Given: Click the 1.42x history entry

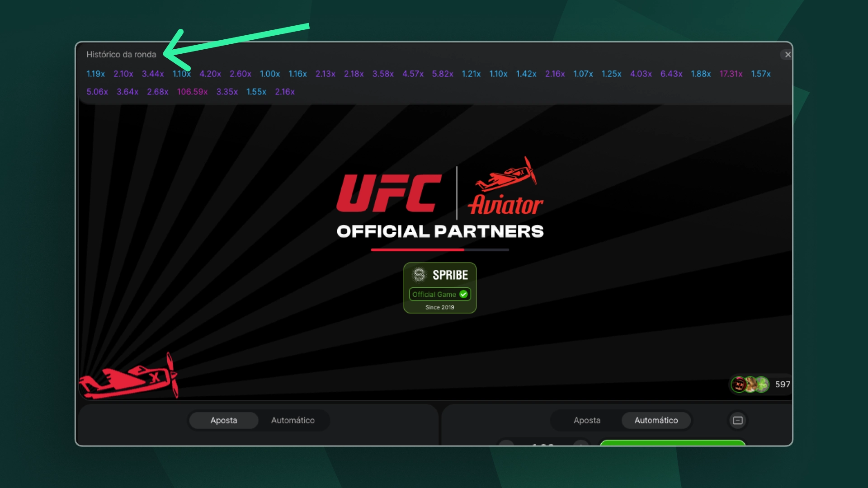Looking at the screenshot, I should pos(526,74).
